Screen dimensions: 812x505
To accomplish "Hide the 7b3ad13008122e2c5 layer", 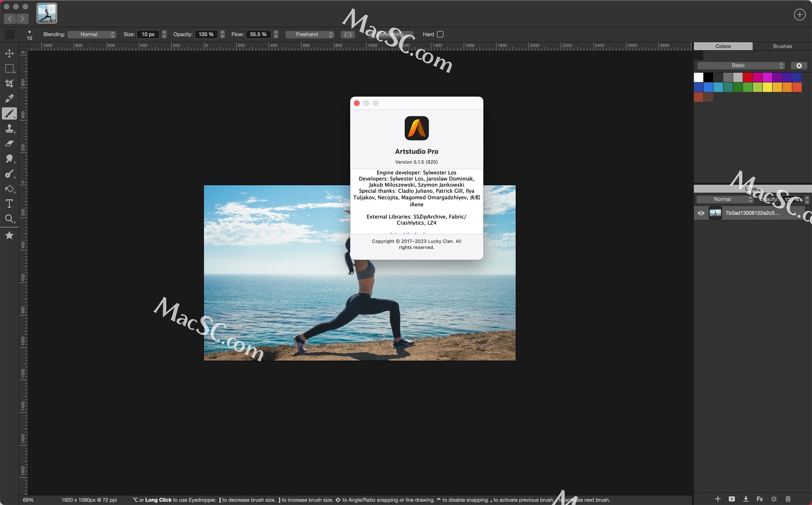I will pos(701,213).
